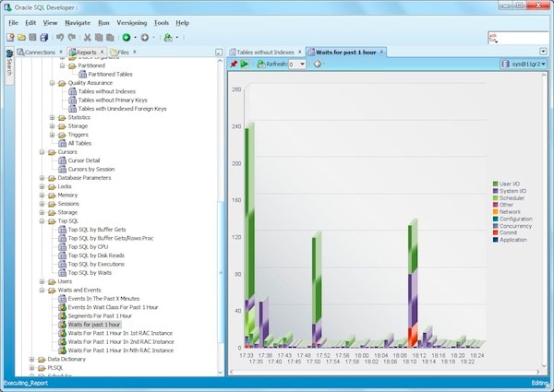Collapse the Cursors folder
This screenshot has height=392, width=554.
coord(42,152)
